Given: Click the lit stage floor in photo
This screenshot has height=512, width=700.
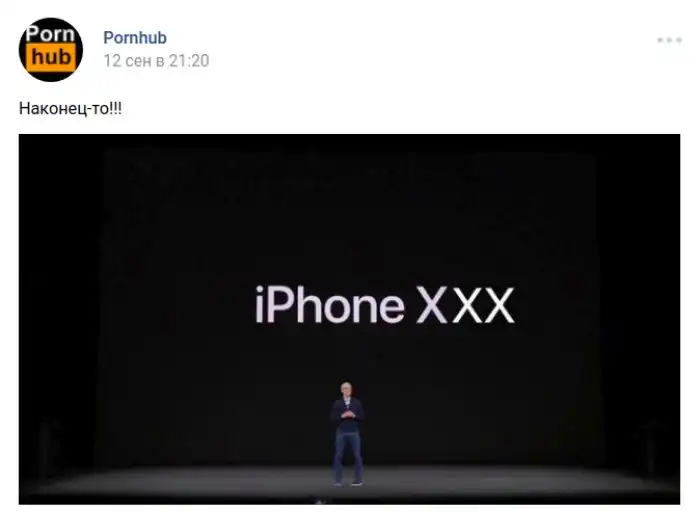Looking at the screenshot, I should pyautogui.click(x=349, y=482).
